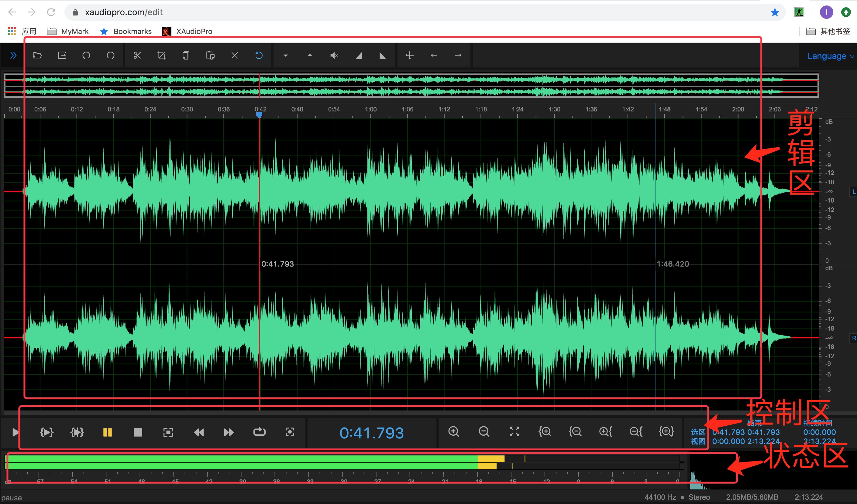
Task: Enable loop playback mode
Action: pos(259,432)
